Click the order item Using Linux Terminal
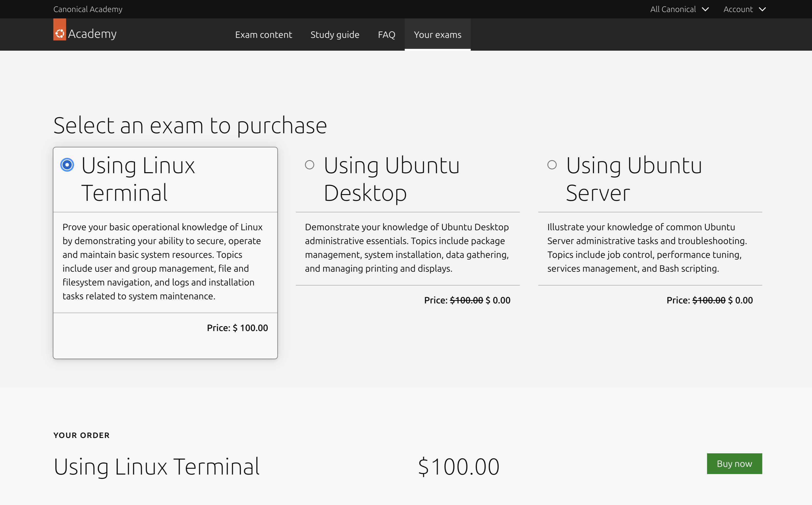Viewport: 812px width, 505px height. tap(157, 467)
